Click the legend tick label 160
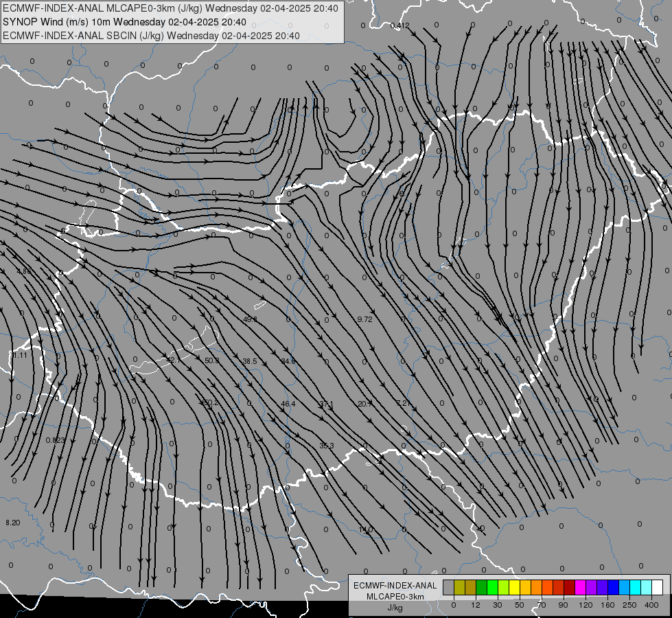 click(607, 605)
